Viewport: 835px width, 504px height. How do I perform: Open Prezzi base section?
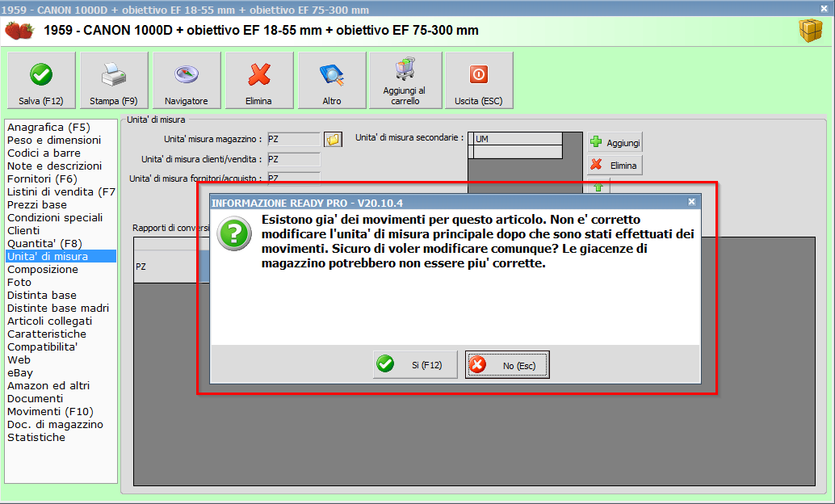(37, 204)
